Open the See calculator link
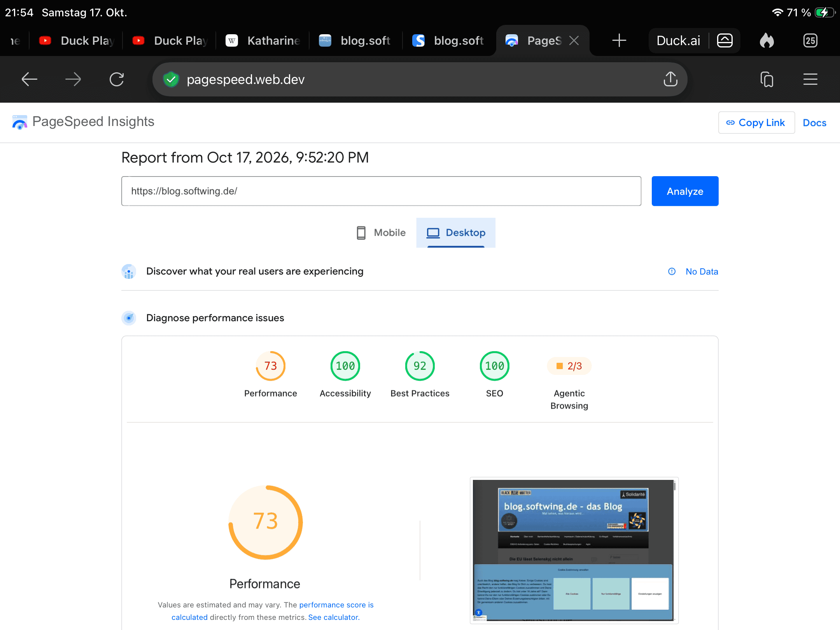Image resolution: width=840 pixels, height=630 pixels. pos(334,617)
